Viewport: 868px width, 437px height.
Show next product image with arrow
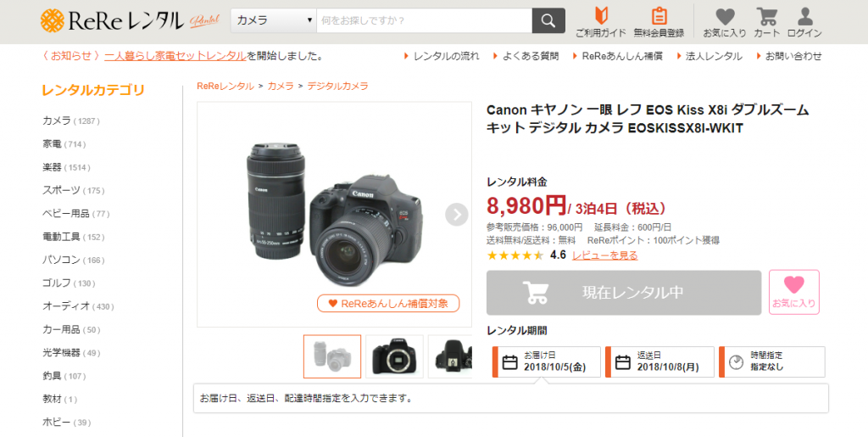[457, 215]
